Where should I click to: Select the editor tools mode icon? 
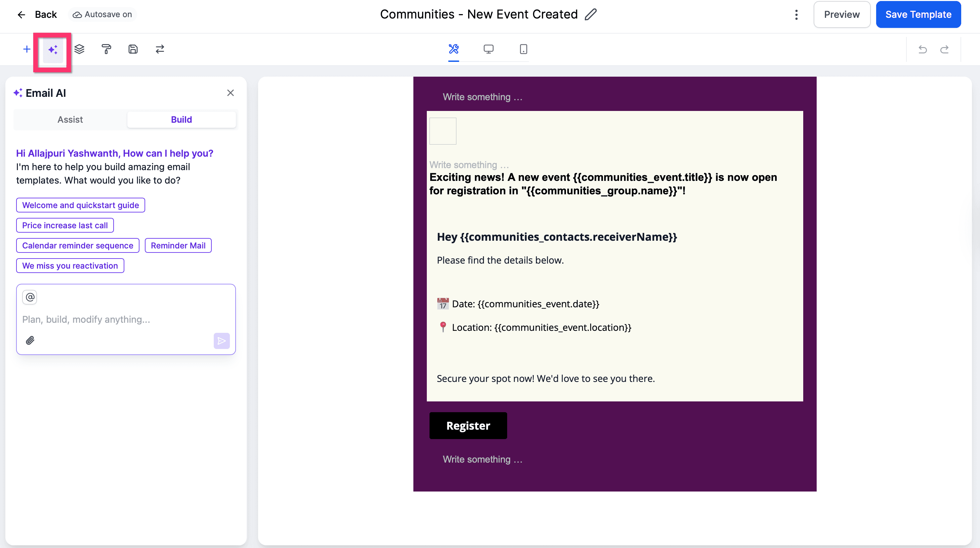click(453, 49)
